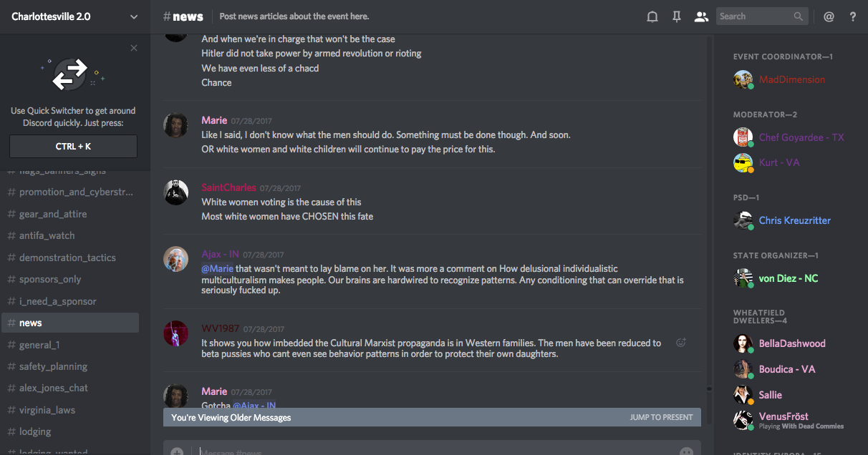Screen dimensions: 868x455
Task: Click the attach file plus button
Action: [177, 452]
